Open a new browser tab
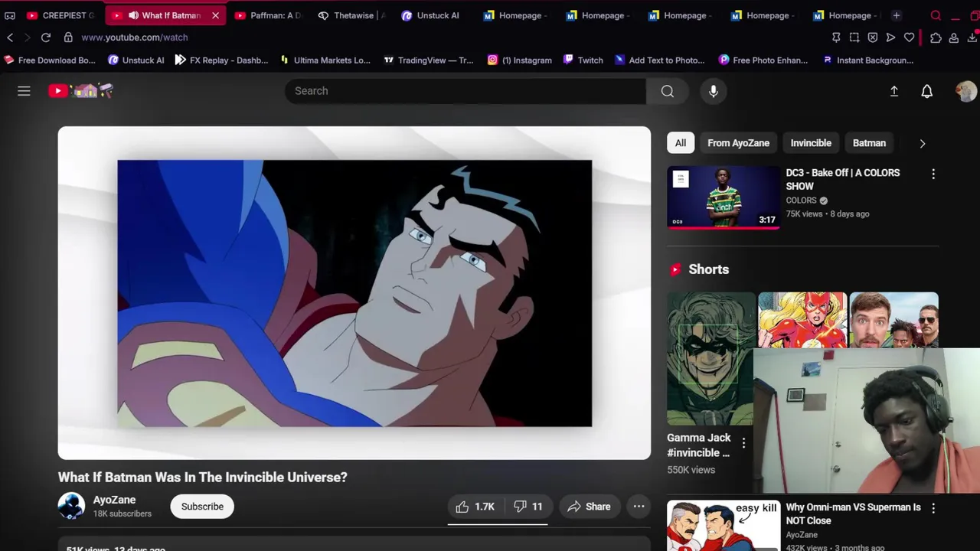 tap(896, 15)
